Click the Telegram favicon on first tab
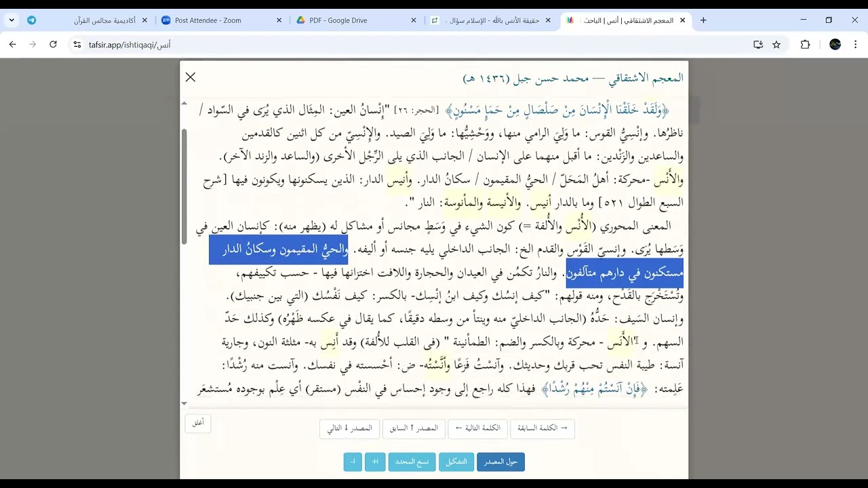Image resolution: width=868 pixels, height=488 pixels. pyautogui.click(x=32, y=20)
